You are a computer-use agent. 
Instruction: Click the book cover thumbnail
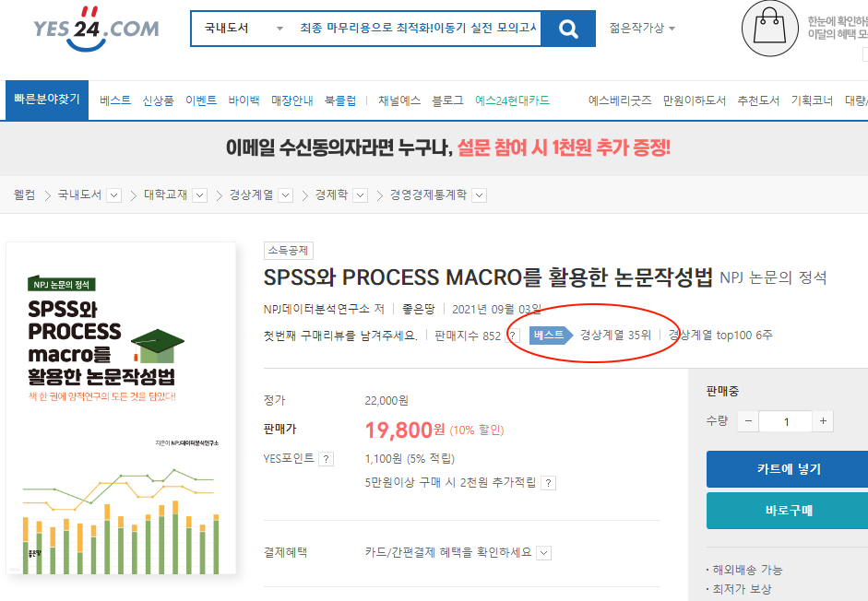click(121, 408)
